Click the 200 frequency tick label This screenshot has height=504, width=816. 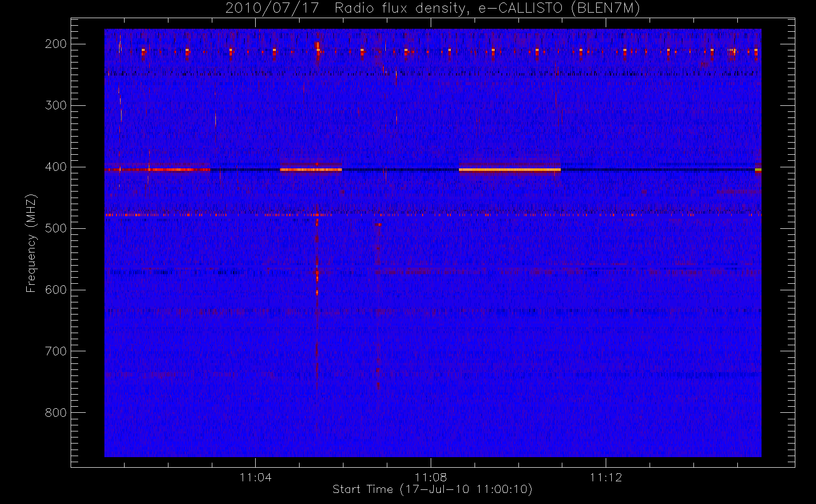coord(56,44)
